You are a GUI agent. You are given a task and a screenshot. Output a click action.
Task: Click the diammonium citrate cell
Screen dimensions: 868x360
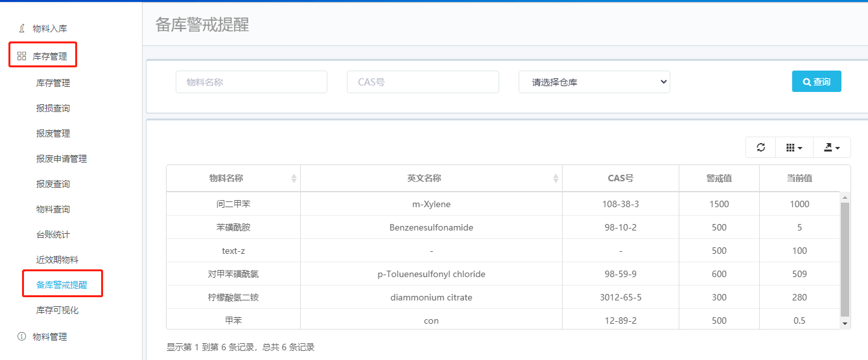pos(431,297)
